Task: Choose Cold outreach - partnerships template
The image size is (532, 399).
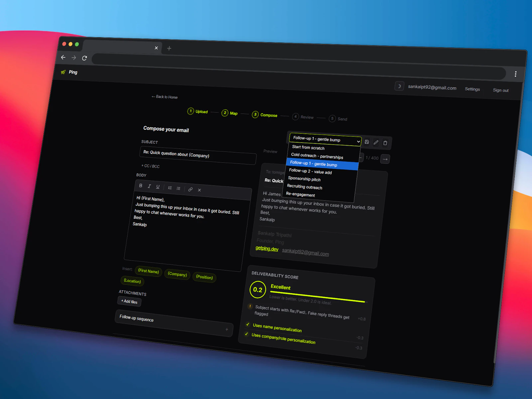Action: [x=317, y=156]
